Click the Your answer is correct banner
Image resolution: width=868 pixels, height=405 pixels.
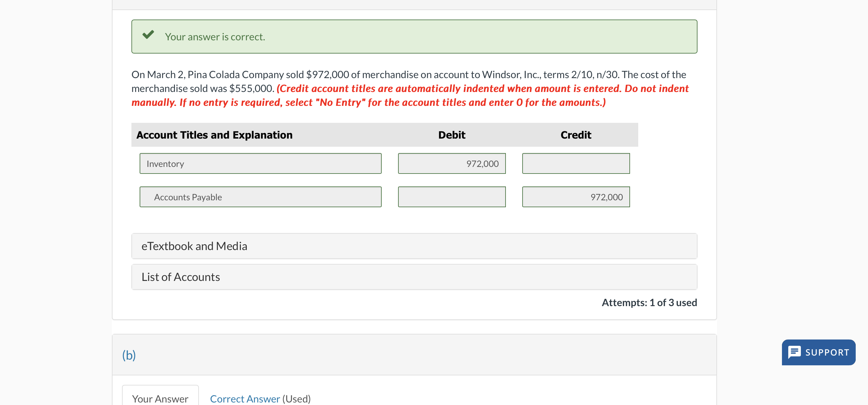coord(414,36)
